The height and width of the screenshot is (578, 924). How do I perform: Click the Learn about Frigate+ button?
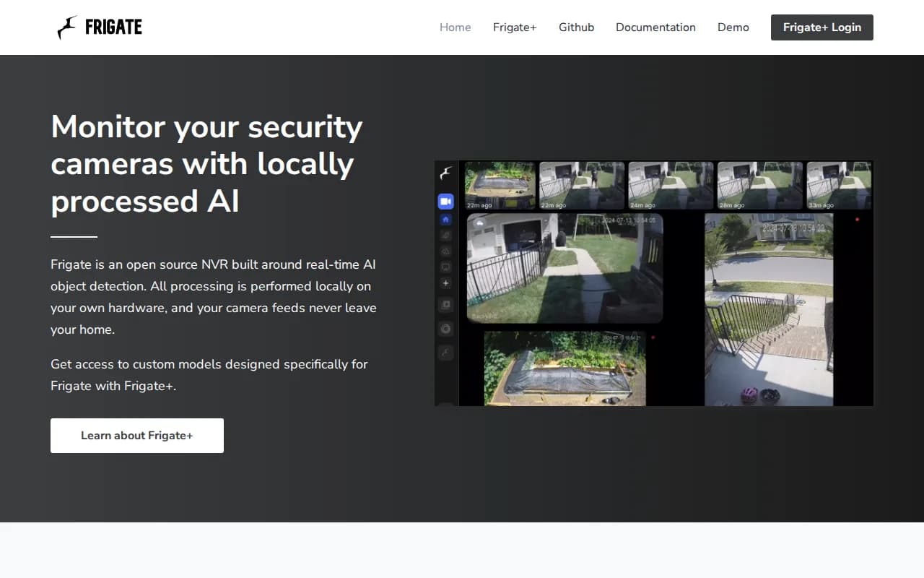[x=137, y=436]
